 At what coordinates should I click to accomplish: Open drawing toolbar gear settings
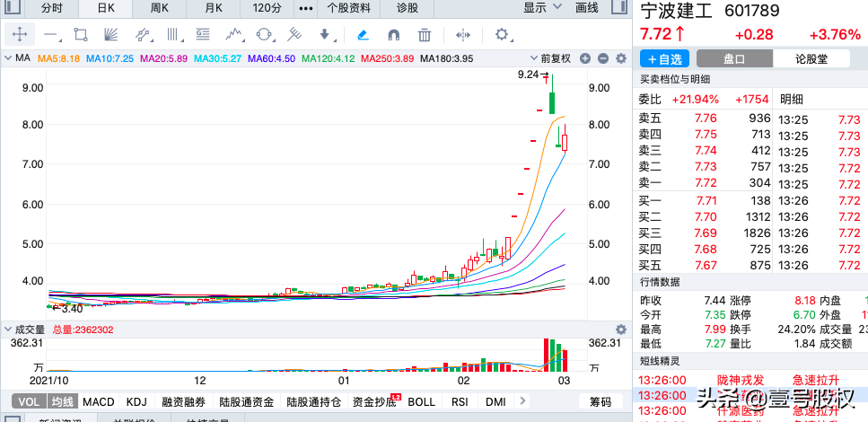(502, 35)
